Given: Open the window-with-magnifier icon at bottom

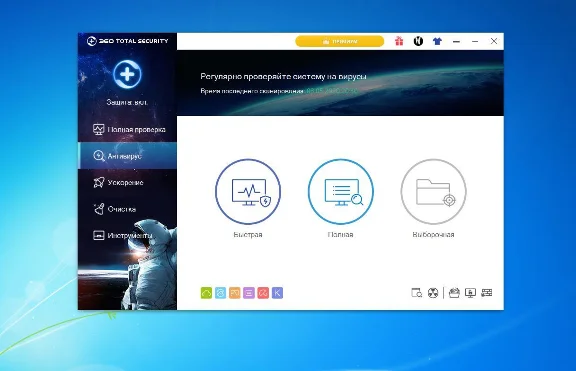Looking at the screenshot, I should [417, 293].
